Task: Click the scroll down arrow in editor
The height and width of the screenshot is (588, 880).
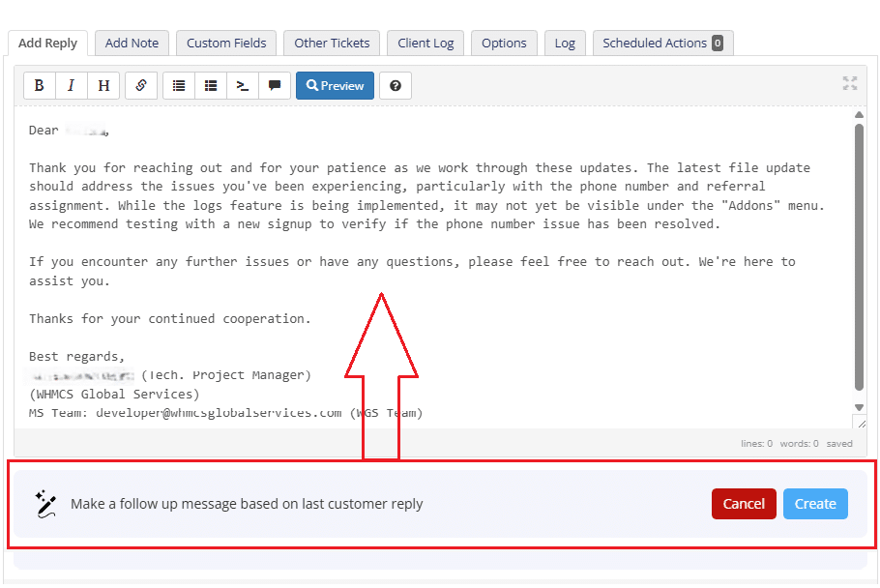Action: click(859, 407)
